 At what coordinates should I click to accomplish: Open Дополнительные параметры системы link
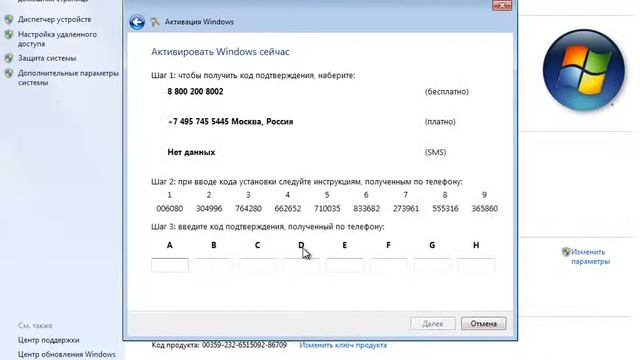(68, 78)
